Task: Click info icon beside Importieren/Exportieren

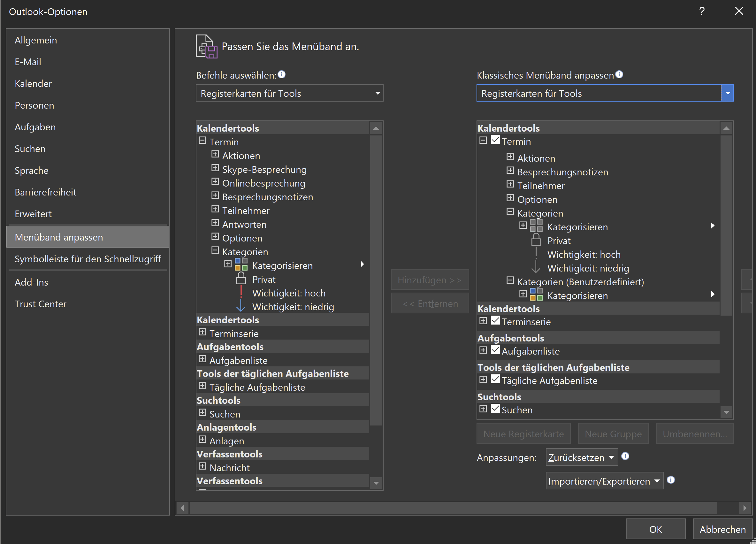Action: (671, 480)
